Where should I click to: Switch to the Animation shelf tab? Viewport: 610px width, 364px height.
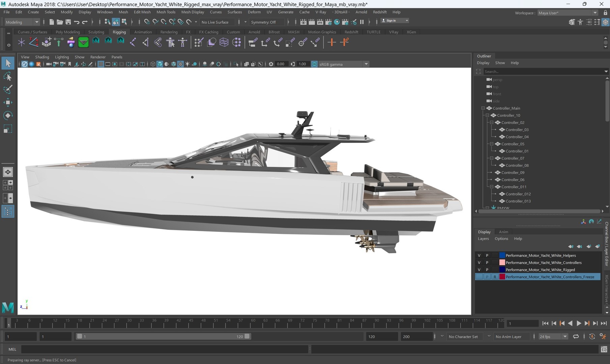pos(143,32)
